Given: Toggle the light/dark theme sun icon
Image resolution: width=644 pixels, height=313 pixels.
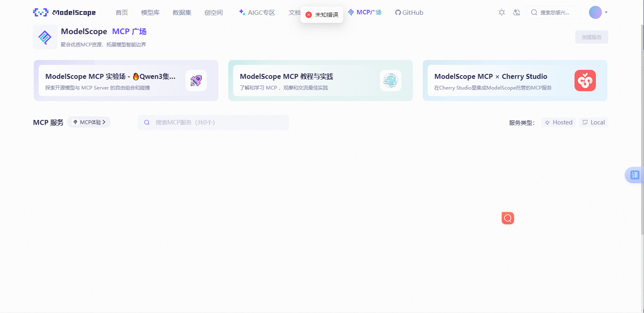Looking at the screenshot, I should pos(502,12).
